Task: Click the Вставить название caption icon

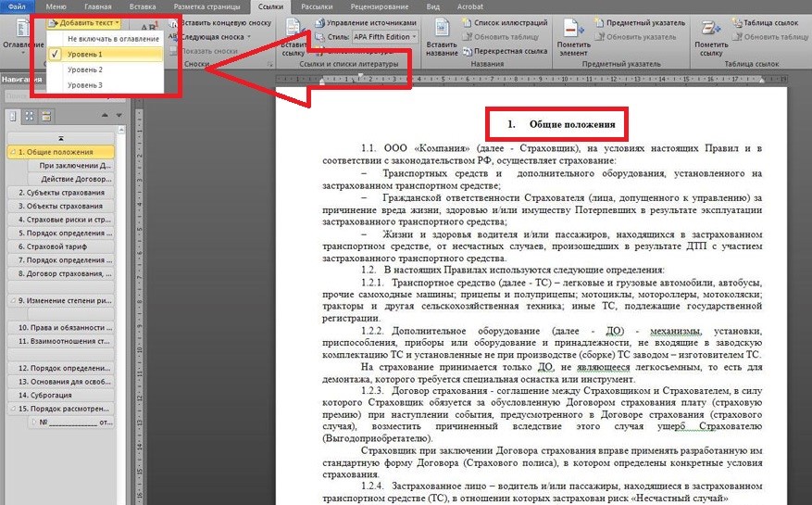Action: point(442,36)
